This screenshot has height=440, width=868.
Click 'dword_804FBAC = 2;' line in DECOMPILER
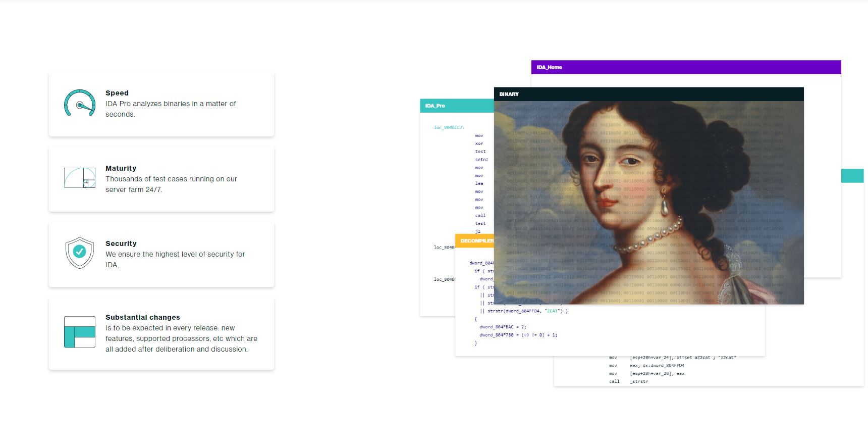pyautogui.click(x=503, y=327)
